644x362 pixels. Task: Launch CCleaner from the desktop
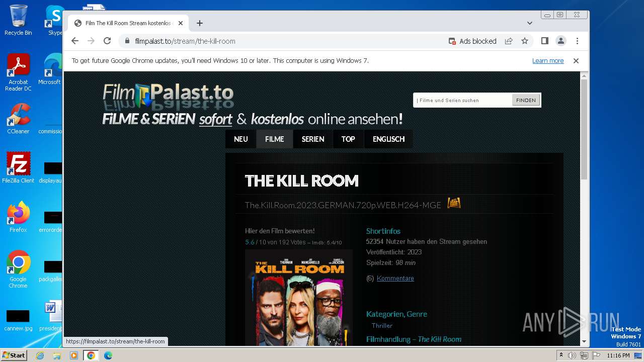18,119
